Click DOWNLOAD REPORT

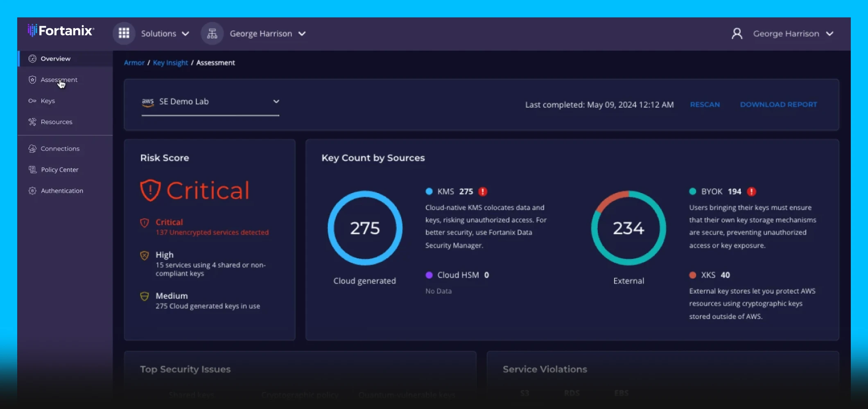click(x=778, y=105)
